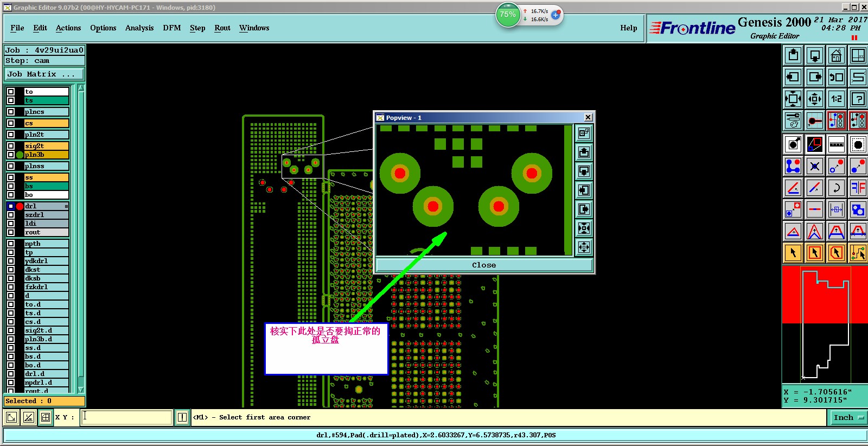The height and width of the screenshot is (446, 868).
Task: Click the Popview zoom-out icon at bottom
Action: point(584,247)
